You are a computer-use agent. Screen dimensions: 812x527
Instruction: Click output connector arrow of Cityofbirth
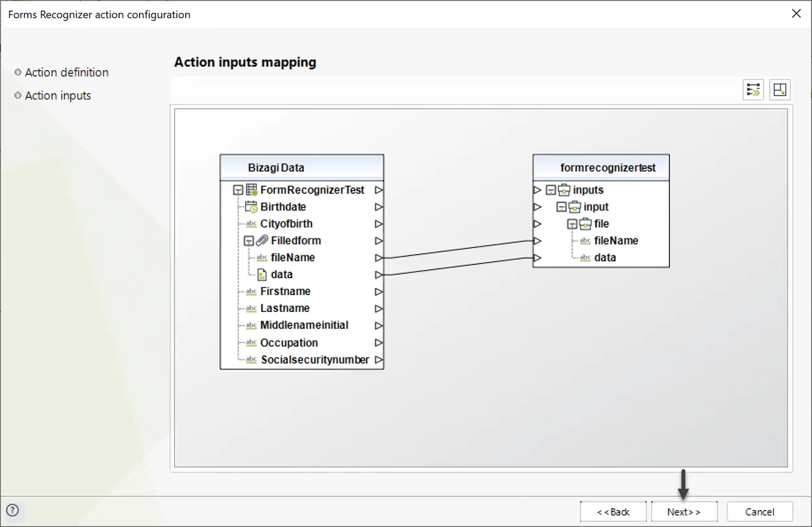tap(379, 224)
